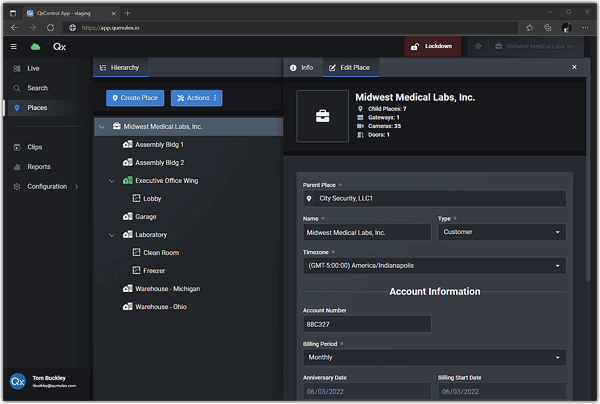Viewport: 600px width, 404px height.
Task: Select Lobby in the hierarchy
Action: point(152,199)
